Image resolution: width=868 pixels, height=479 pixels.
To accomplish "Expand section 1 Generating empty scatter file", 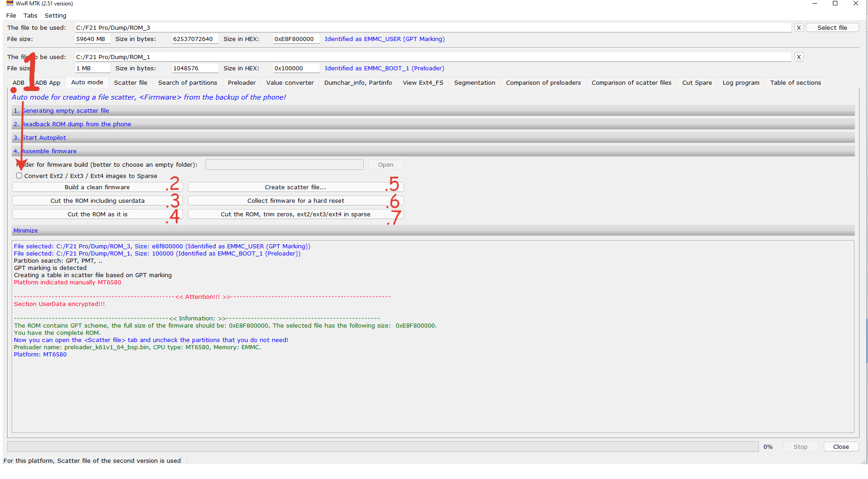I will (x=433, y=110).
